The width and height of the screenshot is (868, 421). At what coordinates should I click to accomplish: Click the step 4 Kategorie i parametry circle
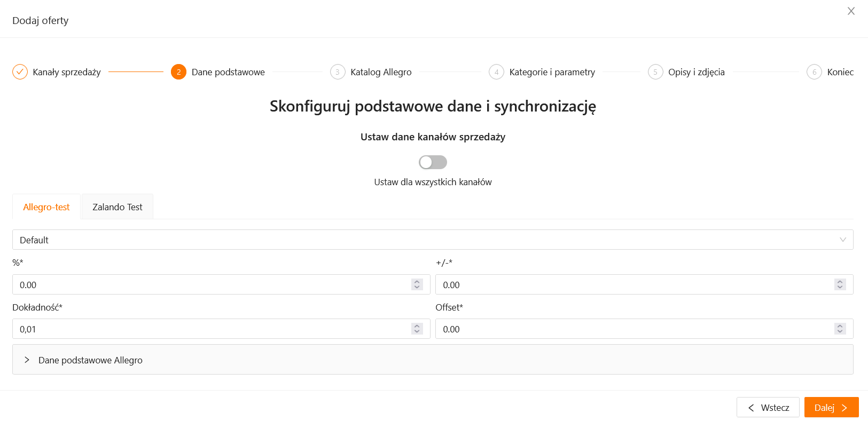[x=496, y=72]
